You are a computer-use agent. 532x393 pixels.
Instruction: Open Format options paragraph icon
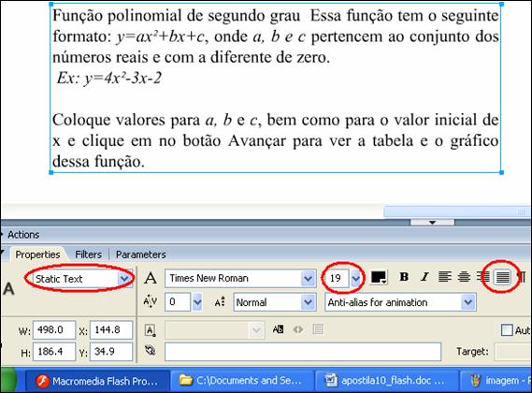pyautogui.click(x=522, y=277)
